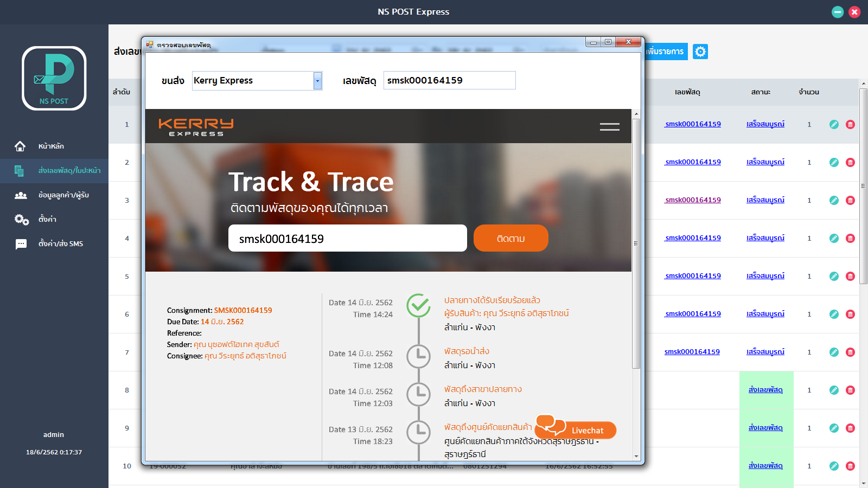Click เสร็จสมบูรณ์ status link in row 2
868x488 pixels.
click(x=765, y=162)
